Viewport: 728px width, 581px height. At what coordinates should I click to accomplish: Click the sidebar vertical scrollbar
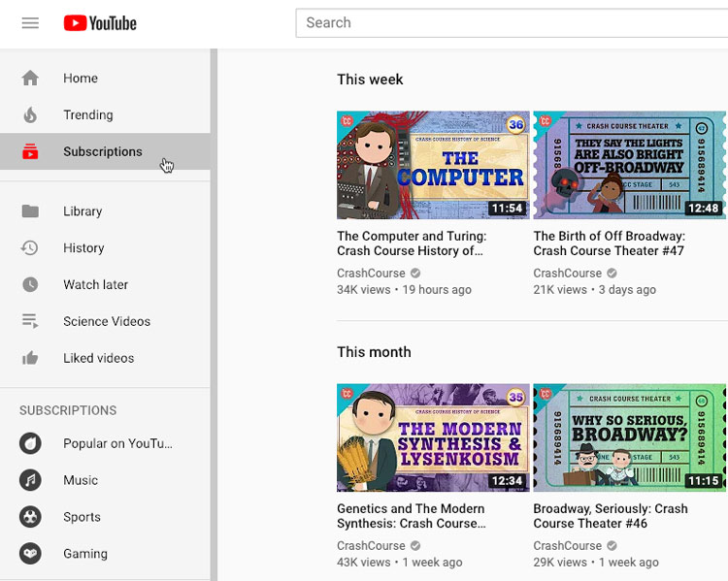[214, 314]
